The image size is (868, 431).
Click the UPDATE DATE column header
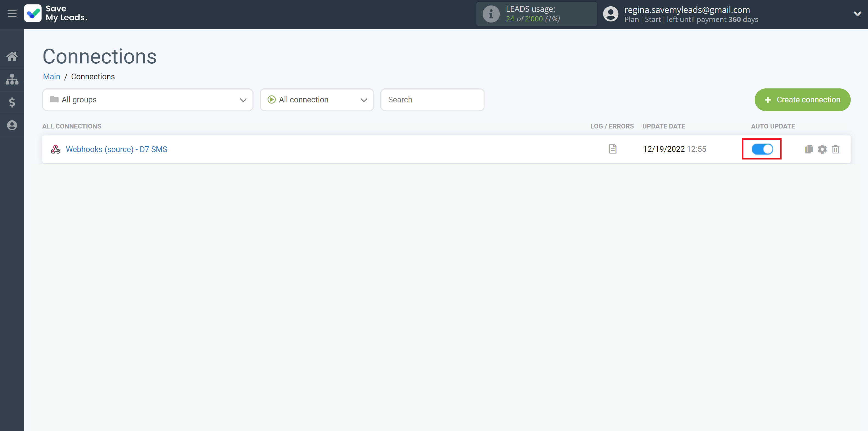664,126
